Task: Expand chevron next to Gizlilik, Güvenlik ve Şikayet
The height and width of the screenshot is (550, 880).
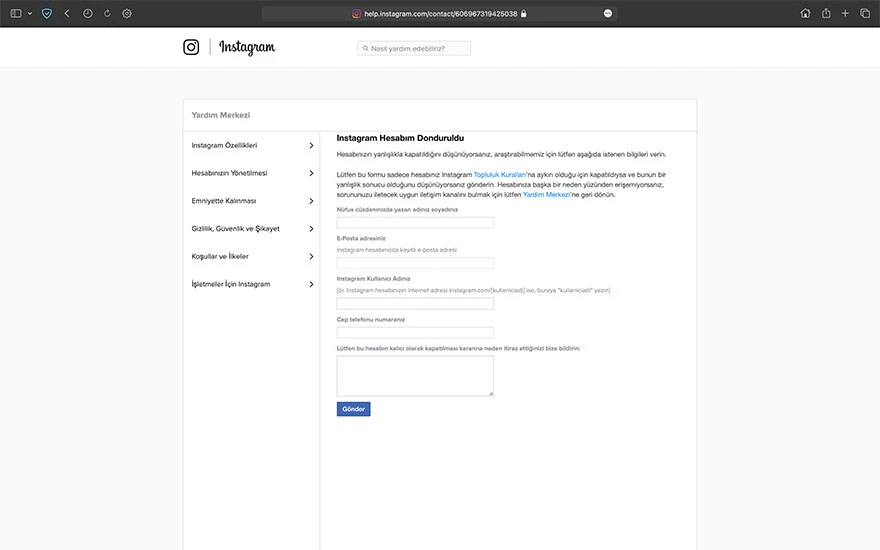Action: [311, 228]
